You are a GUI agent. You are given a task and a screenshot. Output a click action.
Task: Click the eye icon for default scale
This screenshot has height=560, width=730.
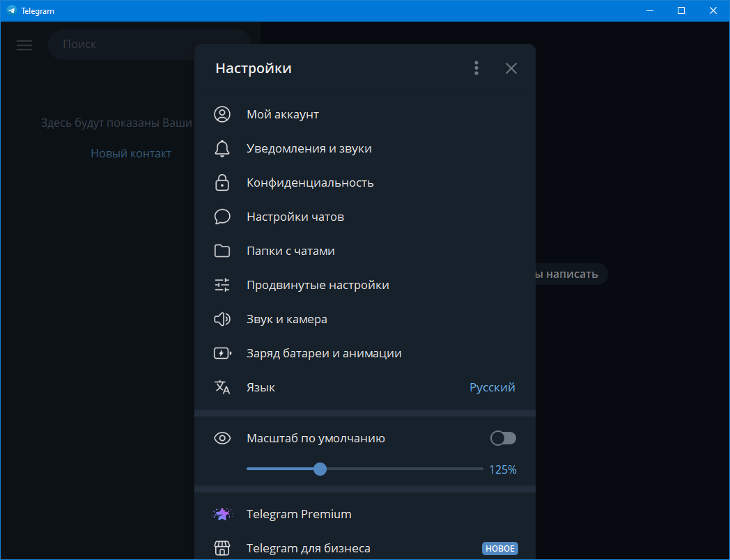(x=222, y=438)
